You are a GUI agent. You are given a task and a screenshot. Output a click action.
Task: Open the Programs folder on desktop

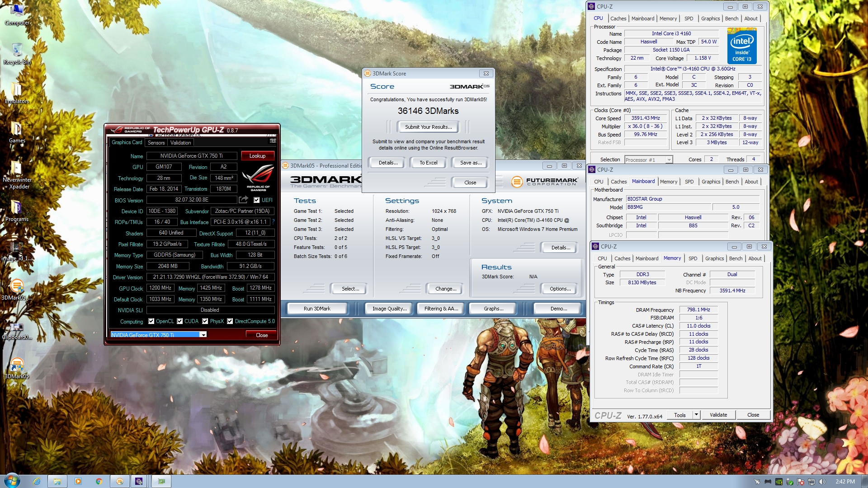pos(17,211)
